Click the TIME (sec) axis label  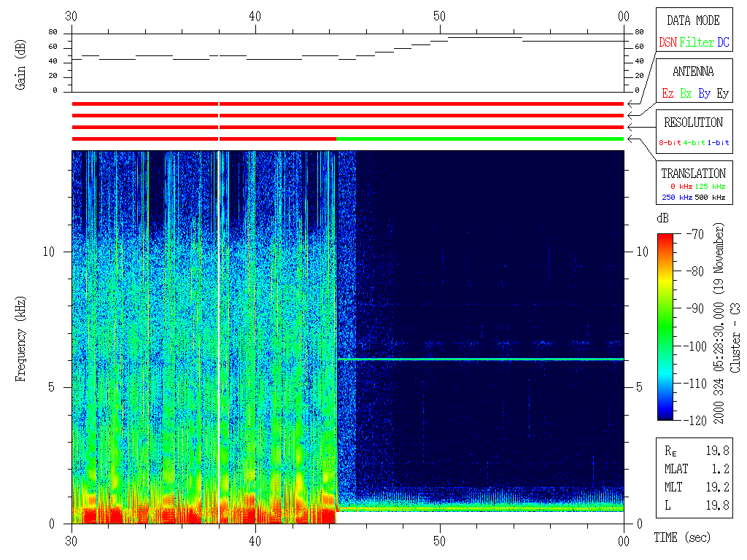681,537
